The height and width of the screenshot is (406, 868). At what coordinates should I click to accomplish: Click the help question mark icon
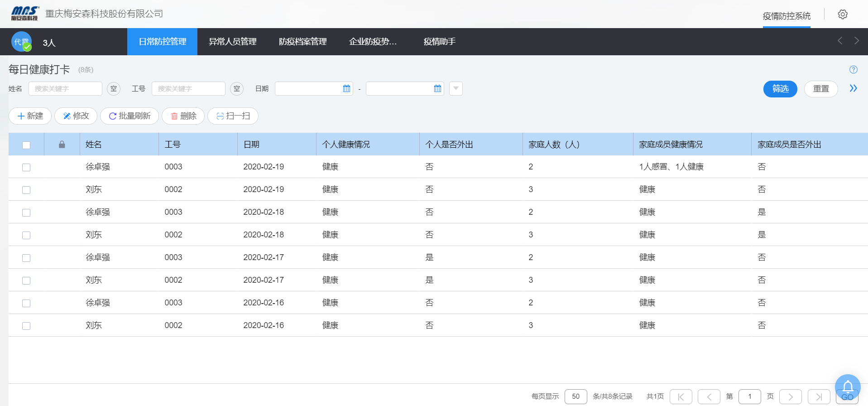pos(853,70)
